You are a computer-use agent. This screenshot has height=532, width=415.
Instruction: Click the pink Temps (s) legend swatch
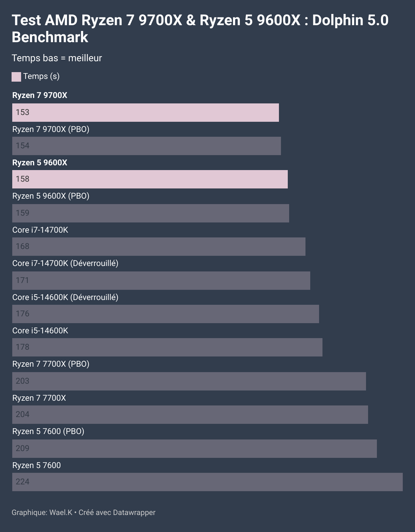tap(16, 77)
